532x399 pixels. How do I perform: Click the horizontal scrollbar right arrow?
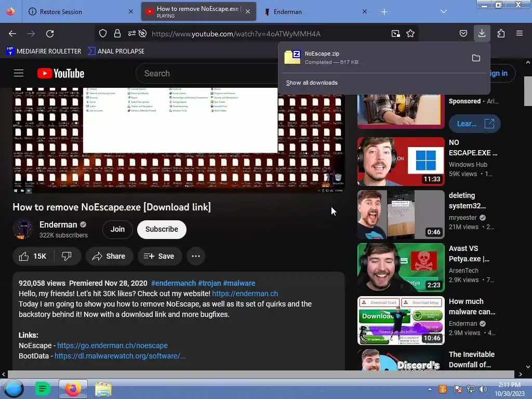click(x=521, y=374)
